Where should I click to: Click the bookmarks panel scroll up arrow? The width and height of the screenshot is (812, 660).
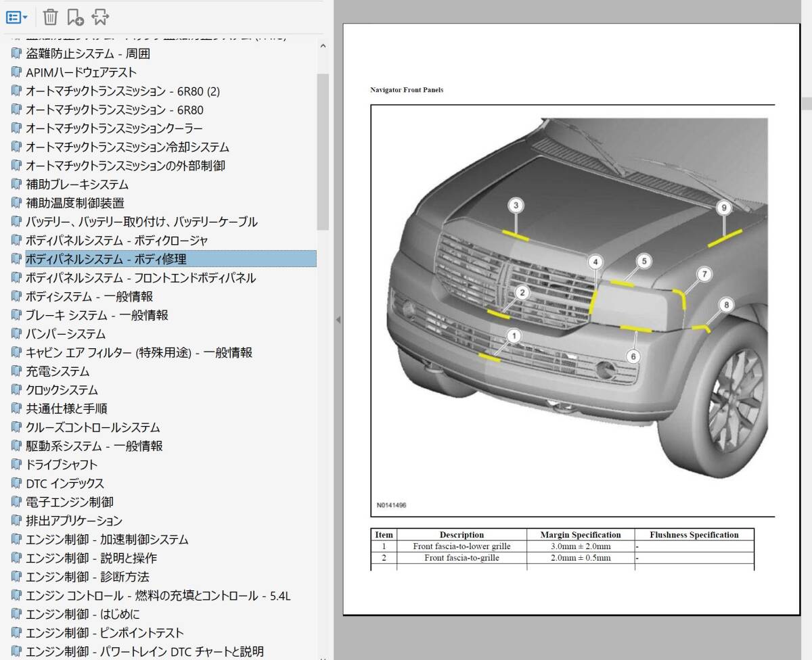323,47
